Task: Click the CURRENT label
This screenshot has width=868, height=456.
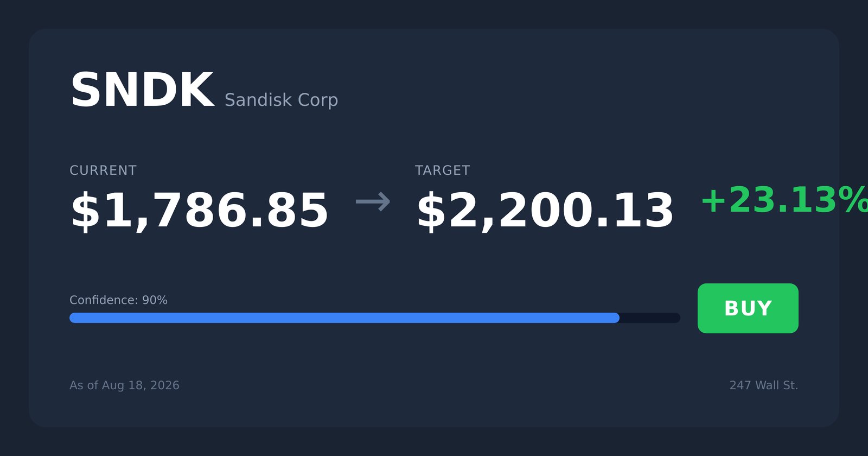Action: (x=103, y=170)
